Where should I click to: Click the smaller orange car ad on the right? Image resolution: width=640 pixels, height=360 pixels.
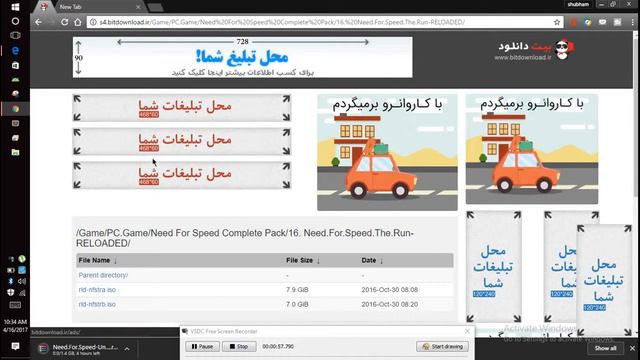pos(532,149)
